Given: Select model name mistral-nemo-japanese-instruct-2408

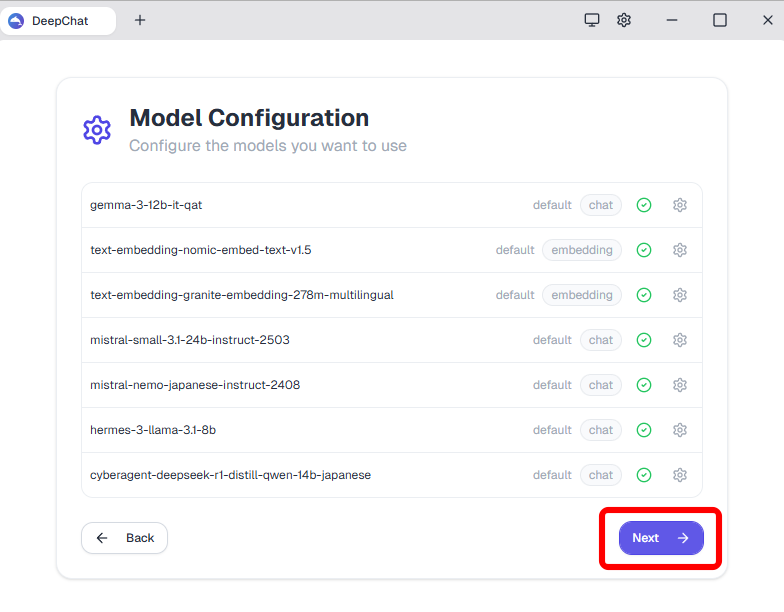Looking at the screenshot, I should (x=195, y=385).
